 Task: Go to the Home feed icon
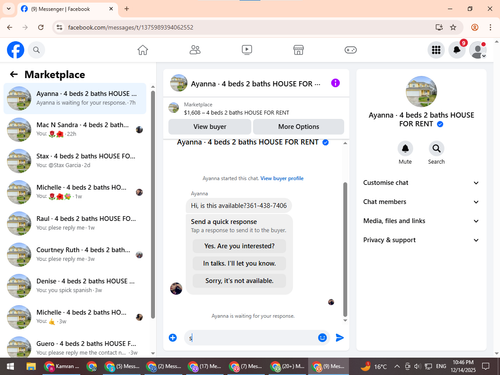coord(143,50)
